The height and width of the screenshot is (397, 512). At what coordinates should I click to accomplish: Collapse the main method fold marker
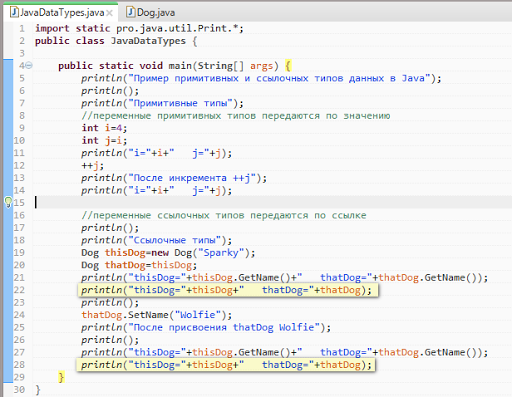tap(29, 65)
